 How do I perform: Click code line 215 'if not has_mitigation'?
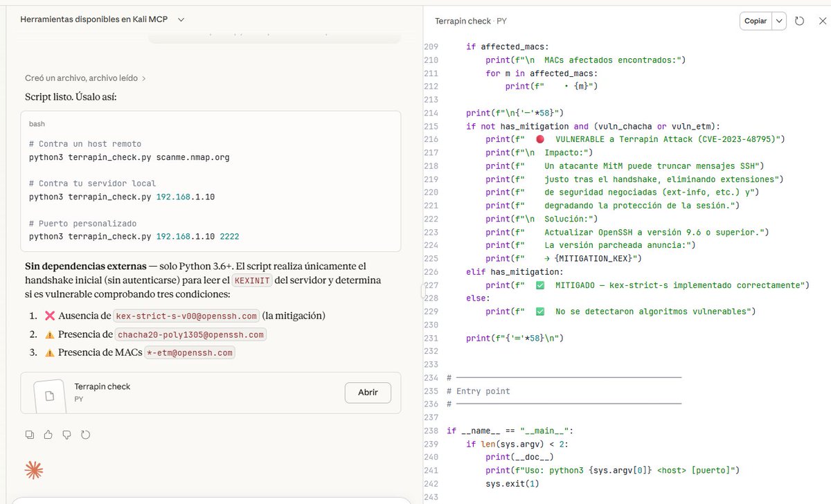593,126
